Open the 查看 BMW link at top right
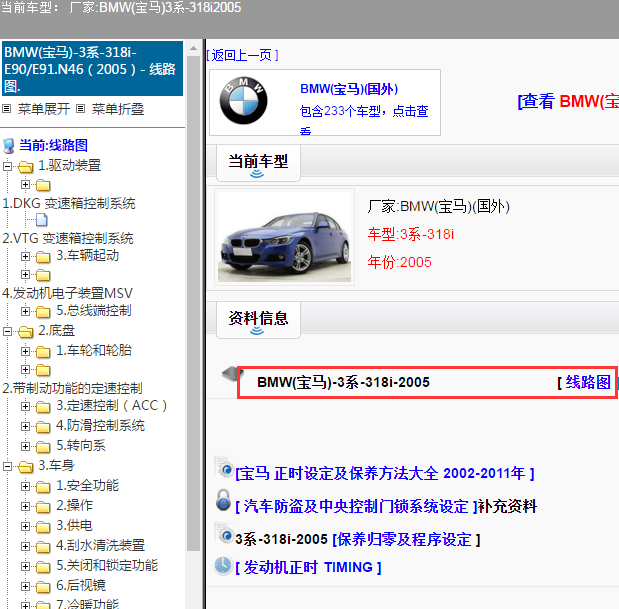Screen dimensions: 619x609 (x=568, y=101)
